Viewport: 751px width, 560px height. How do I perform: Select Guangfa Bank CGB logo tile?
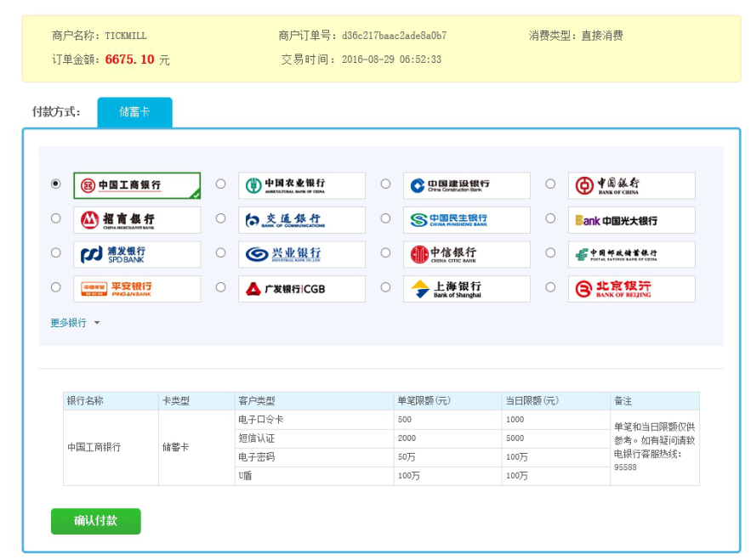coord(302,289)
